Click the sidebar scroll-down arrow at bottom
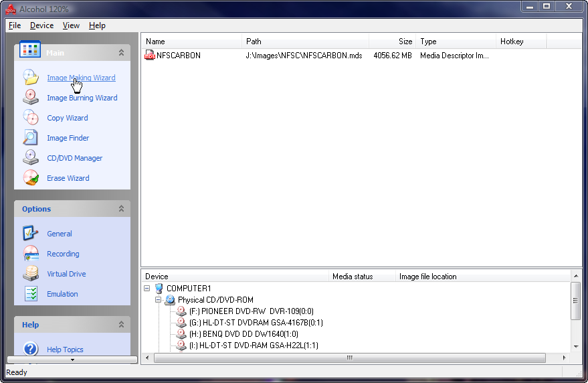 pyautogui.click(x=72, y=360)
